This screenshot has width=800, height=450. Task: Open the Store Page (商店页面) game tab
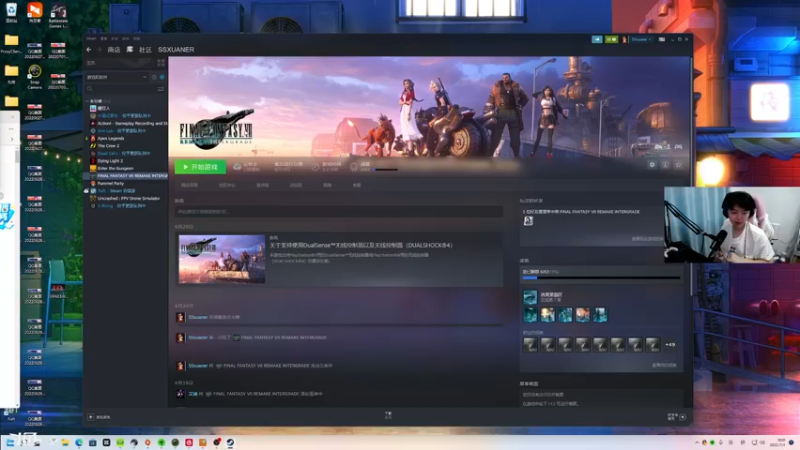click(189, 185)
